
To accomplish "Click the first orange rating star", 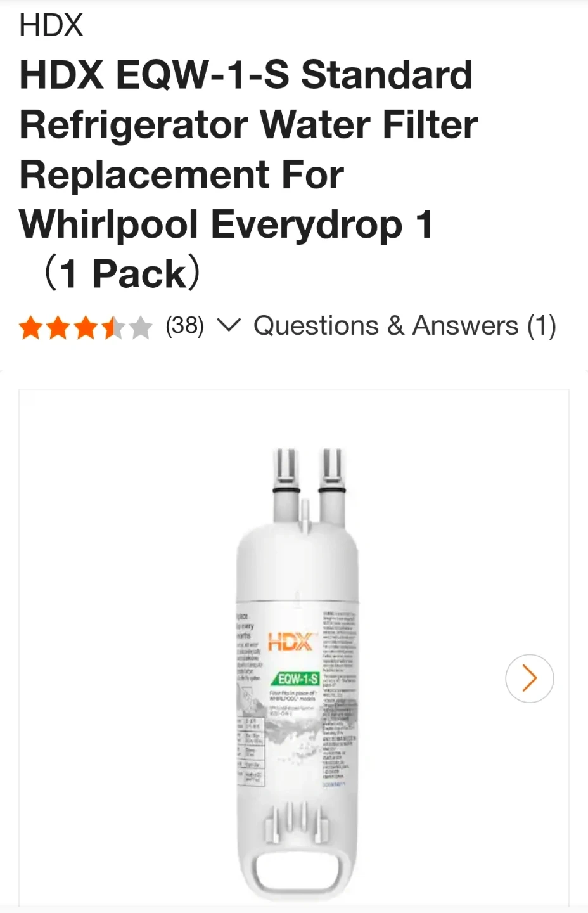I will pos(31,328).
